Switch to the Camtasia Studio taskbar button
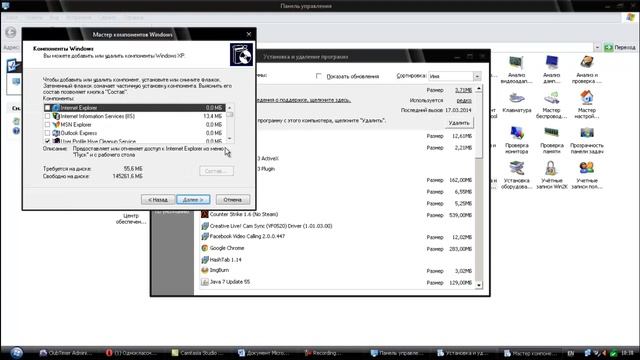This screenshot has height=360, width=640. (x=198, y=353)
